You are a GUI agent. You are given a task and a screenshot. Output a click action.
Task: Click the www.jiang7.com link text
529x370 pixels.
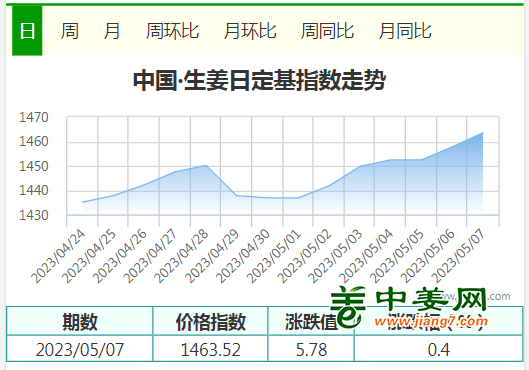click(x=431, y=321)
